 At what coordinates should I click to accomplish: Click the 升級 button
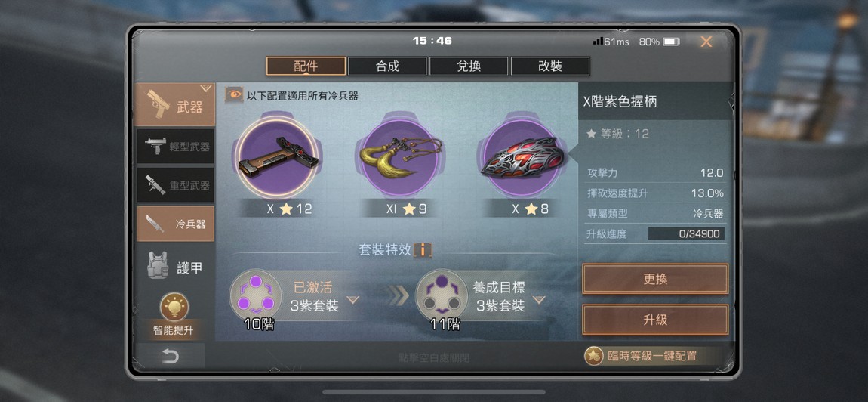coord(655,320)
